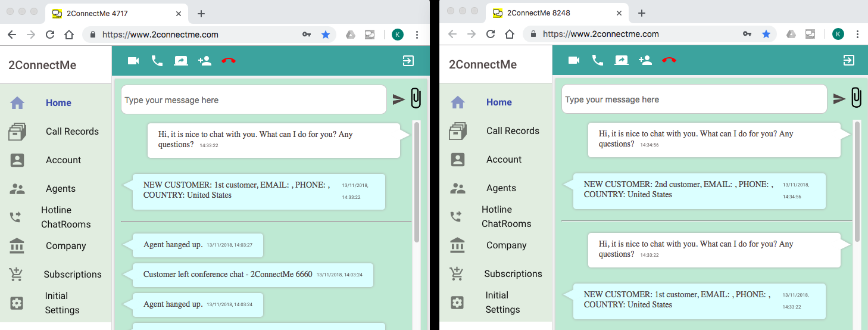Click logout icon in right window toolbar
This screenshot has height=330, width=868.
pos(849,60)
